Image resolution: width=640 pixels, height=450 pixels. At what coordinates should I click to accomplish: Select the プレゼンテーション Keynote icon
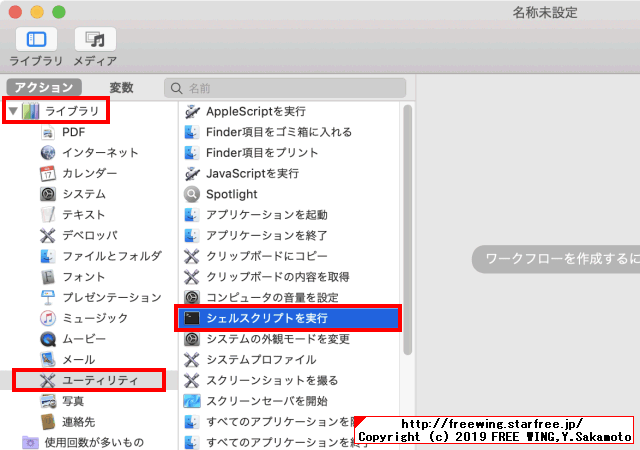point(48,297)
